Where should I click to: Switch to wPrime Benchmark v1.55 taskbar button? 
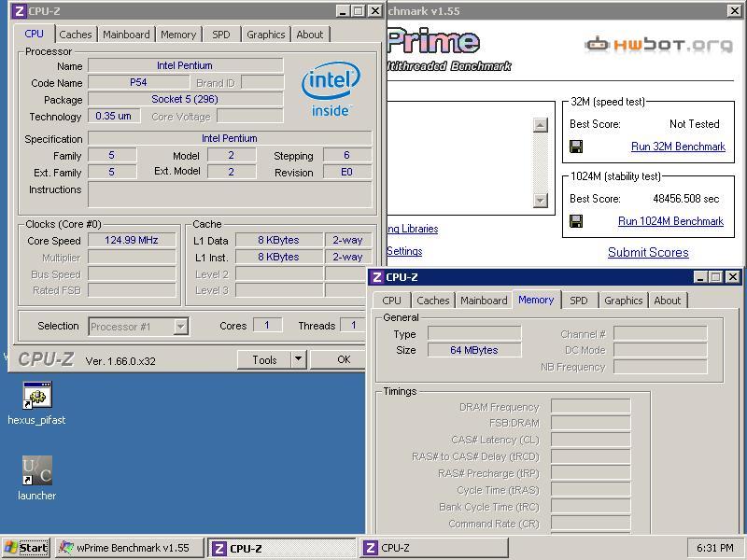(x=130, y=548)
